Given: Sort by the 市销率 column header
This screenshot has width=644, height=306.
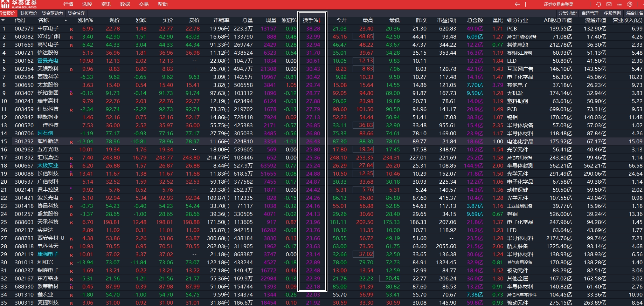Looking at the screenshot, I should (222, 20).
